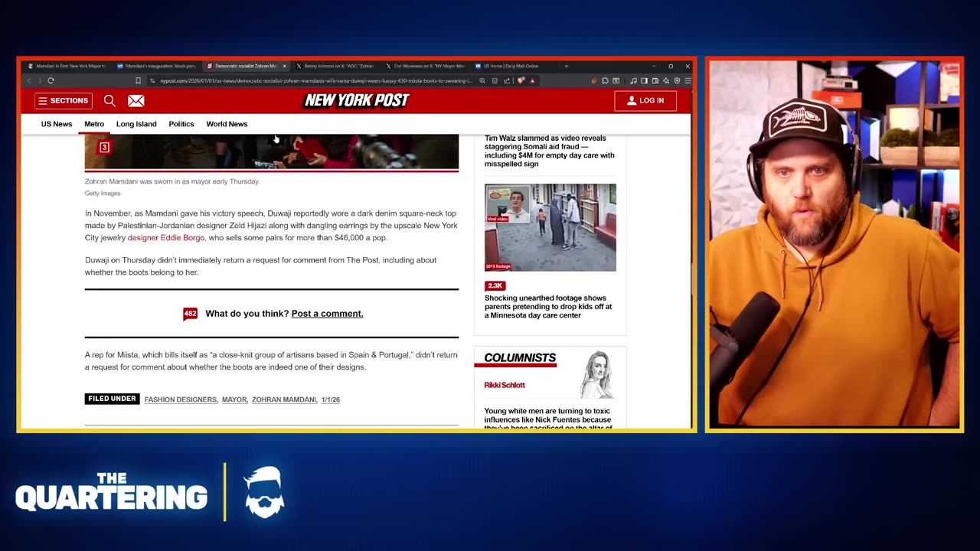
Task: Open the playlist music-note icon
Action: click(x=634, y=80)
